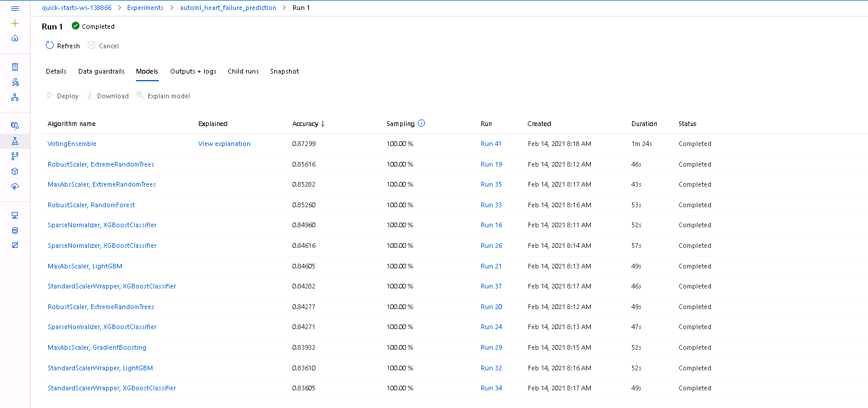Open Endpoints from the sidebar
This screenshot has width=868, height=408.
pos(15,186)
